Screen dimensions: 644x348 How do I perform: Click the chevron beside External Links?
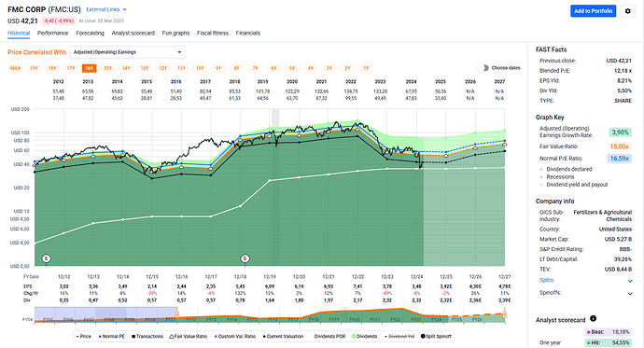point(125,9)
